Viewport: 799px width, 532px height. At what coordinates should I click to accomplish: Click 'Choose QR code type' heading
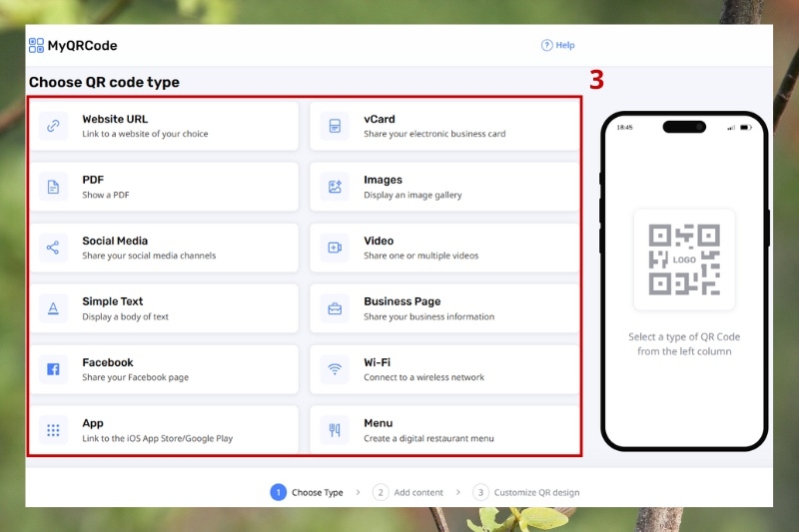(104, 83)
